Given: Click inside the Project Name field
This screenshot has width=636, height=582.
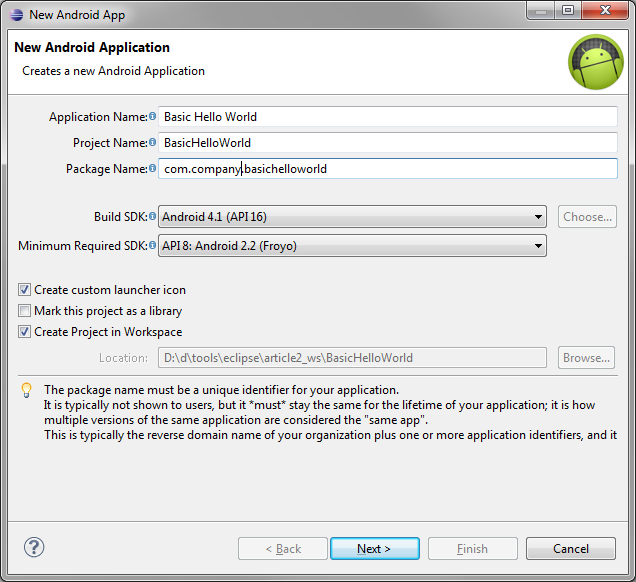Looking at the screenshot, I should 388,143.
